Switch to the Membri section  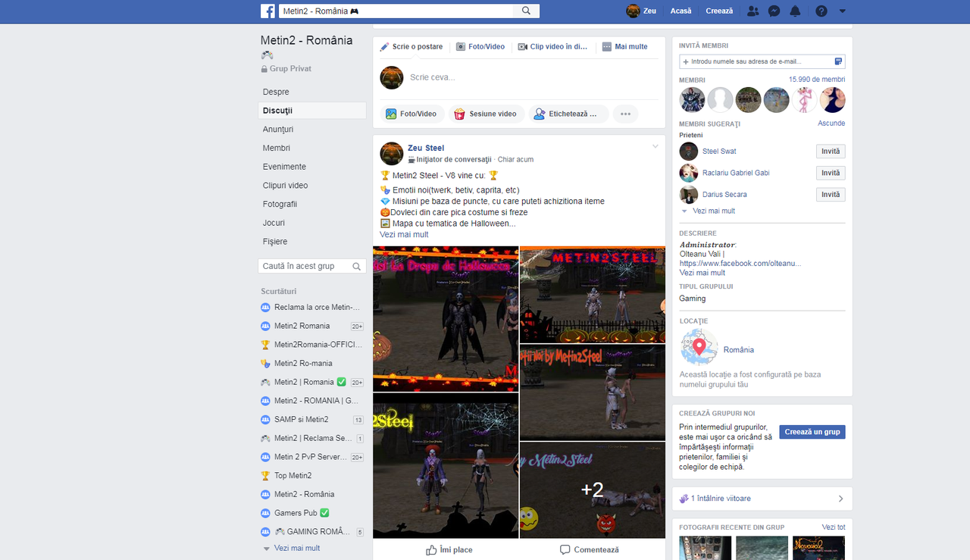276,148
